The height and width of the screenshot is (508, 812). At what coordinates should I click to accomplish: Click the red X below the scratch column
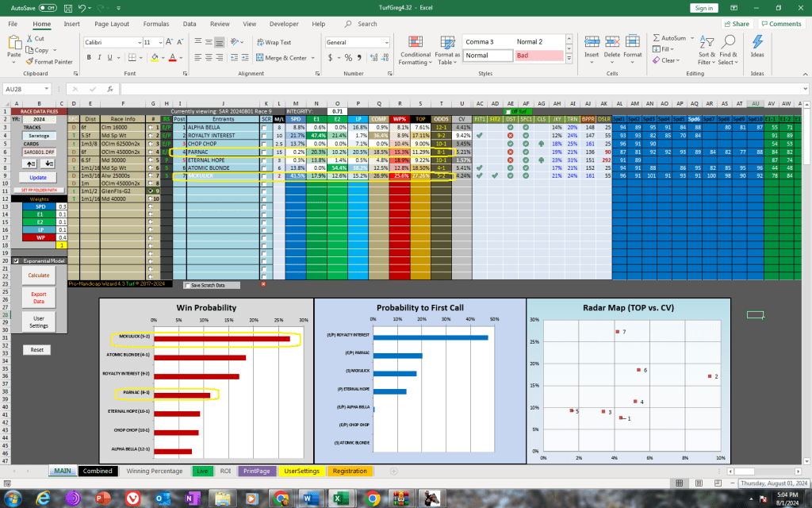pos(263,284)
